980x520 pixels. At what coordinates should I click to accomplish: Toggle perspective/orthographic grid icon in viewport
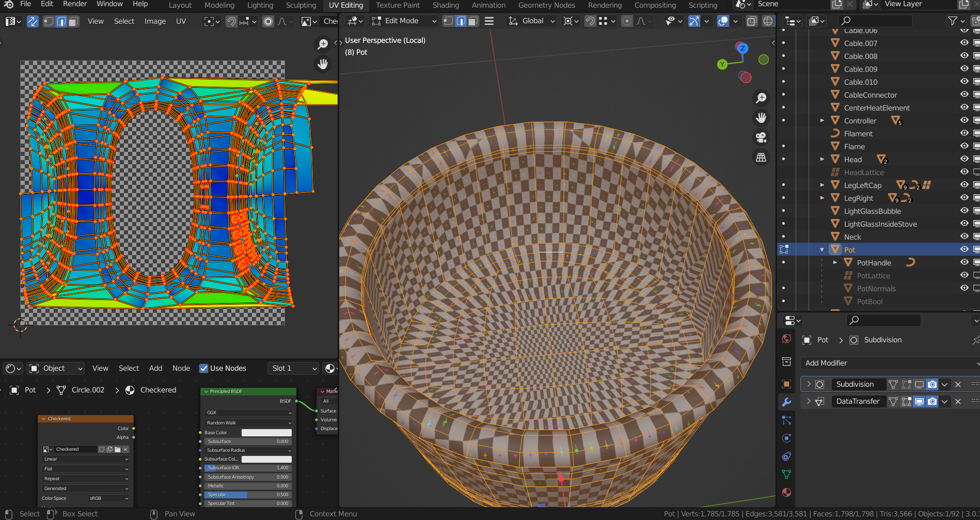tap(761, 157)
